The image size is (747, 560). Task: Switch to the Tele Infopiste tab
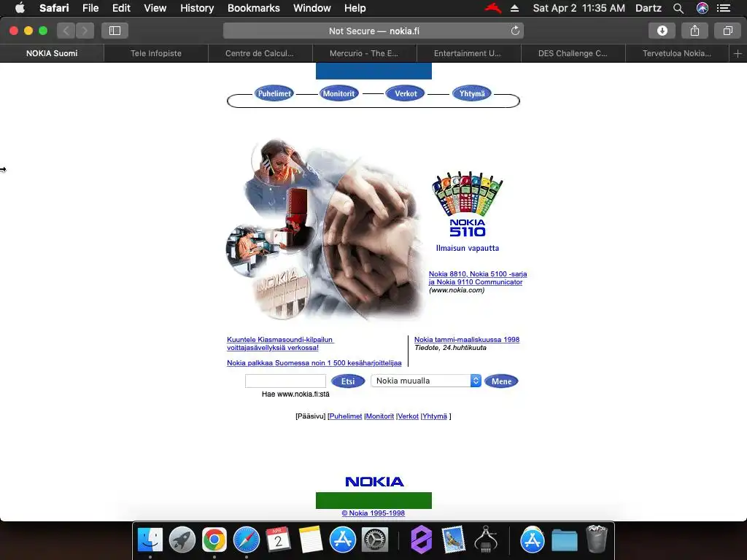pos(156,53)
